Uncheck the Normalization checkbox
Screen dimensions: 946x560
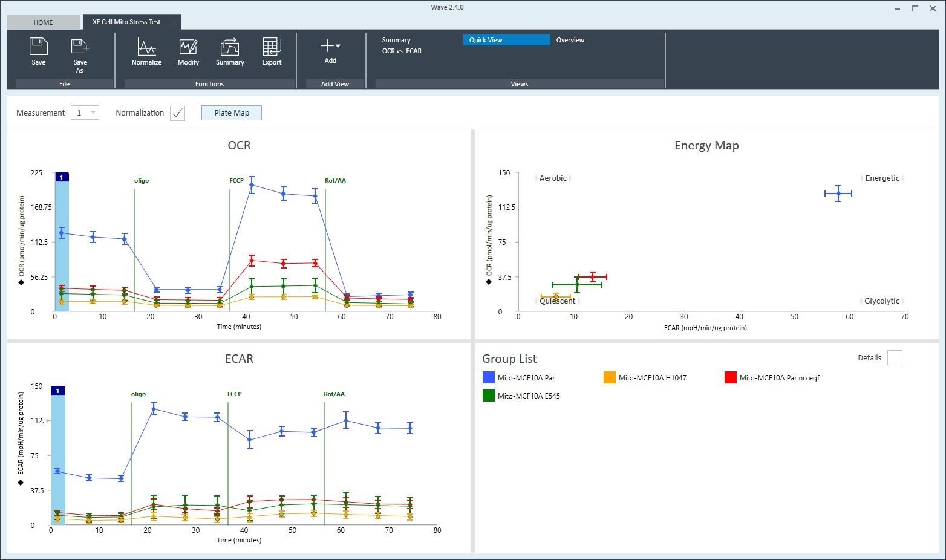tap(177, 113)
